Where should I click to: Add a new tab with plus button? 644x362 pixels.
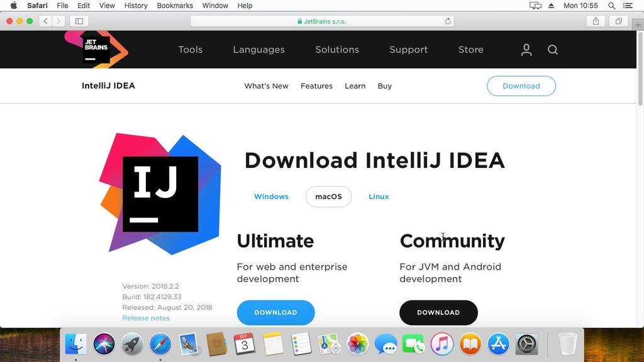click(x=638, y=25)
